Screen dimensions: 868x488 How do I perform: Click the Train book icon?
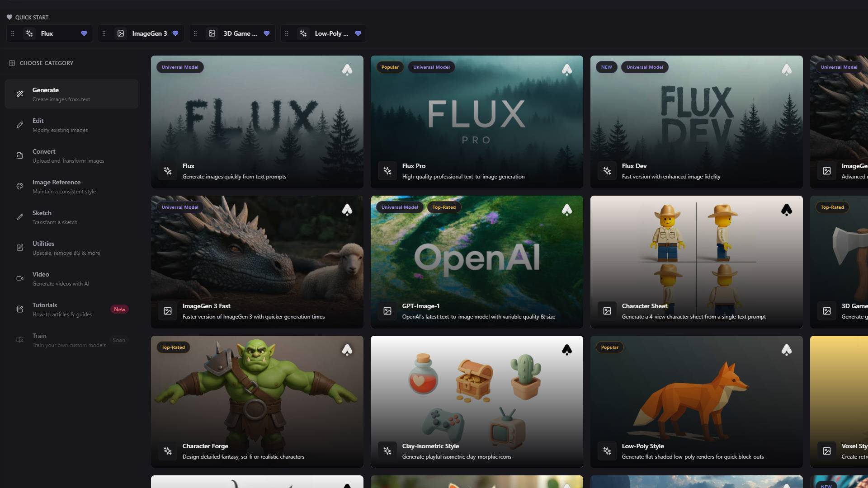(20, 340)
